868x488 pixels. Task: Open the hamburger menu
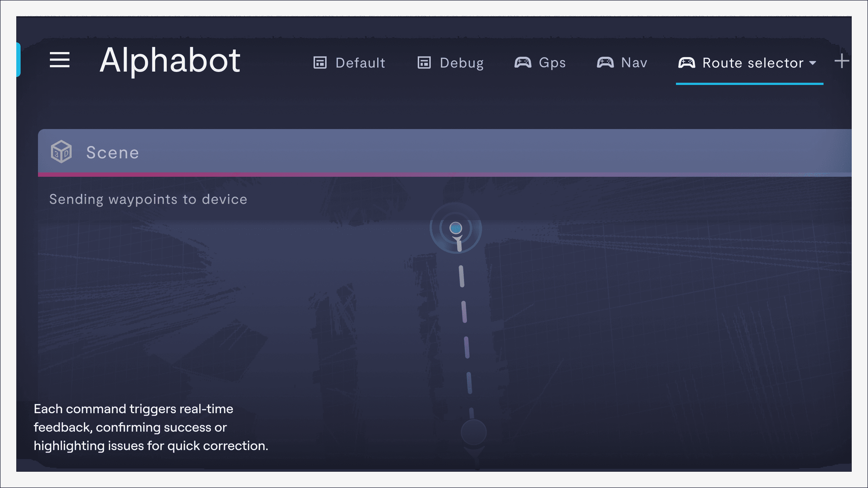pos(60,60)
